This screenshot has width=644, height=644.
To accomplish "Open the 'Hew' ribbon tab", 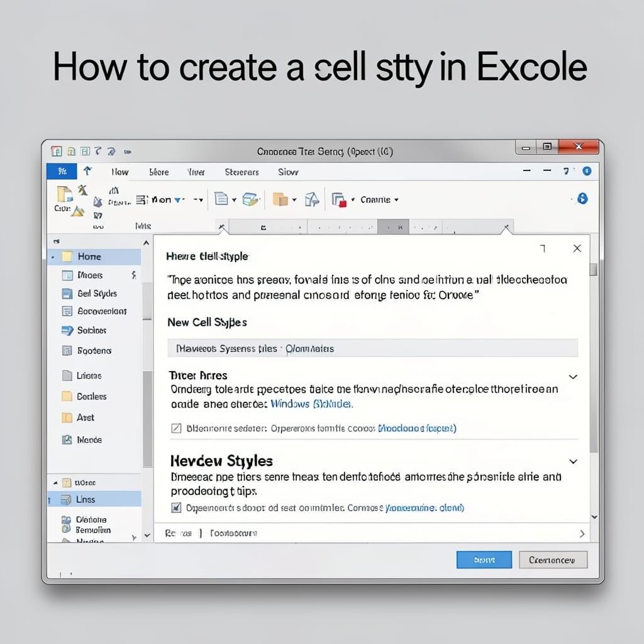I will tap(120, 172).
